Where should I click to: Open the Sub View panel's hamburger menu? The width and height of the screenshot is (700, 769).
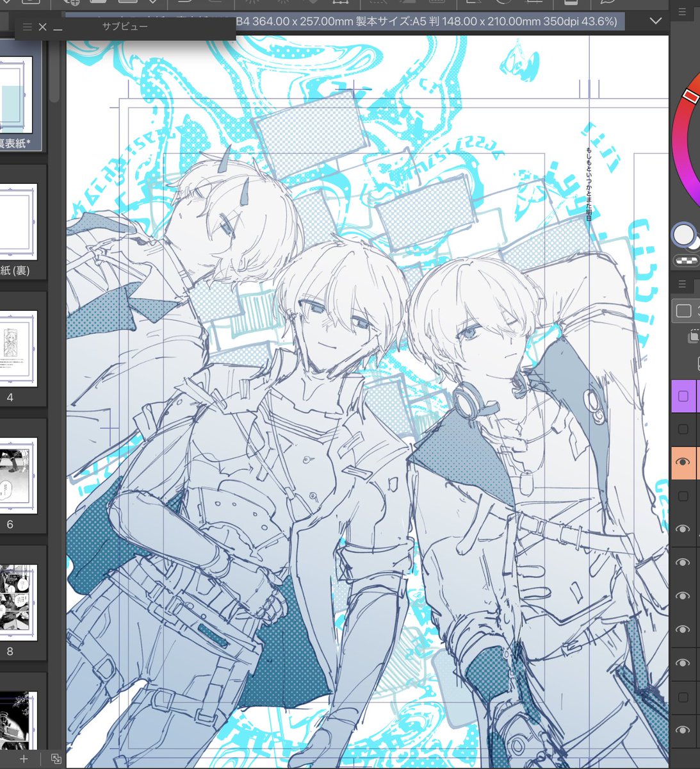pyautogui.click(x=28, y=27)
